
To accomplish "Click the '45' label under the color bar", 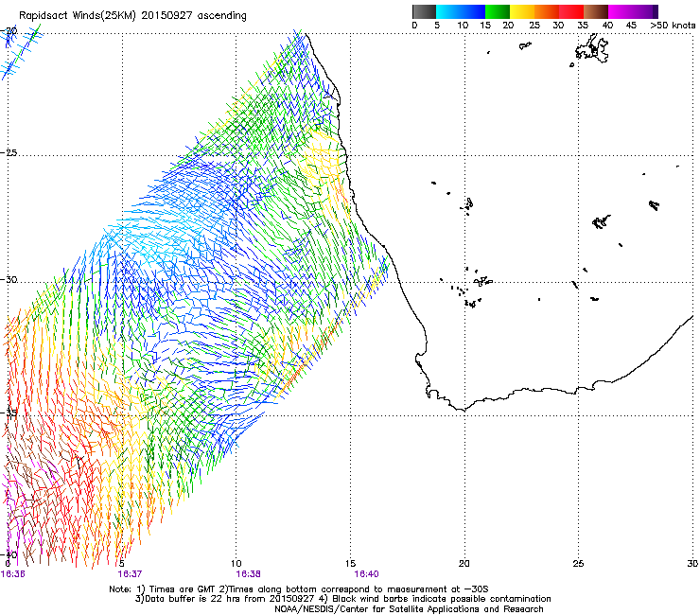I will (631, 26).
